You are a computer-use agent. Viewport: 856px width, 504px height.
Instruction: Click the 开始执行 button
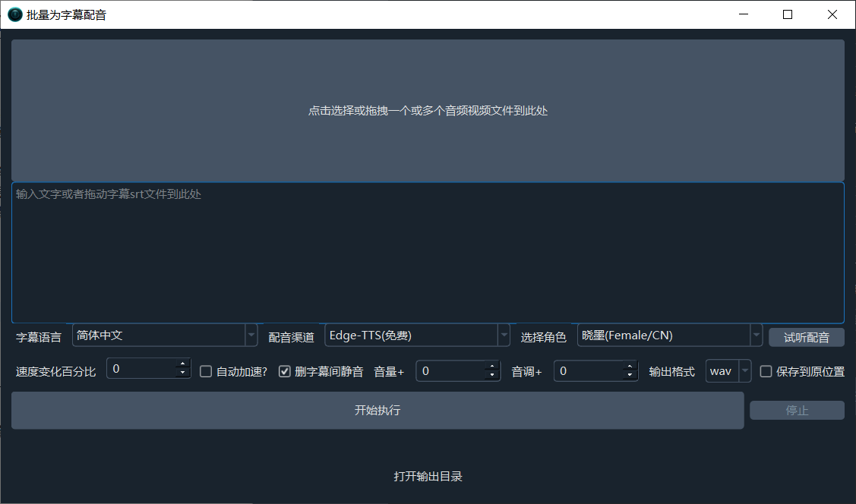[x=377, y=411]
